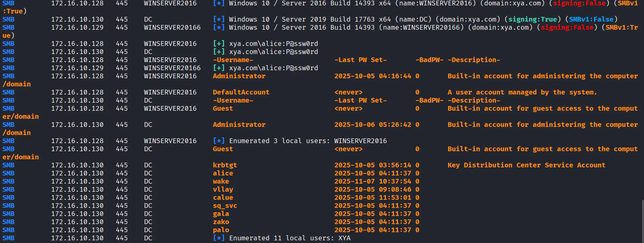Viewport: 644px width, 243px height.
Task: Click the green signing:True flag
Action: pyautogui.click(x=533, y=19)
